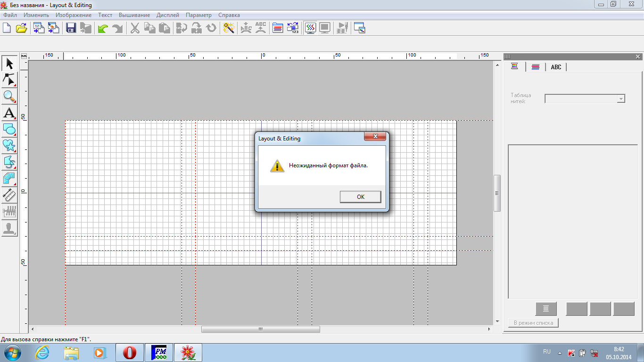Choose the Text tool (letter A)
The width and height of the screenshot is (644, 362).
[x=9, y=113]
